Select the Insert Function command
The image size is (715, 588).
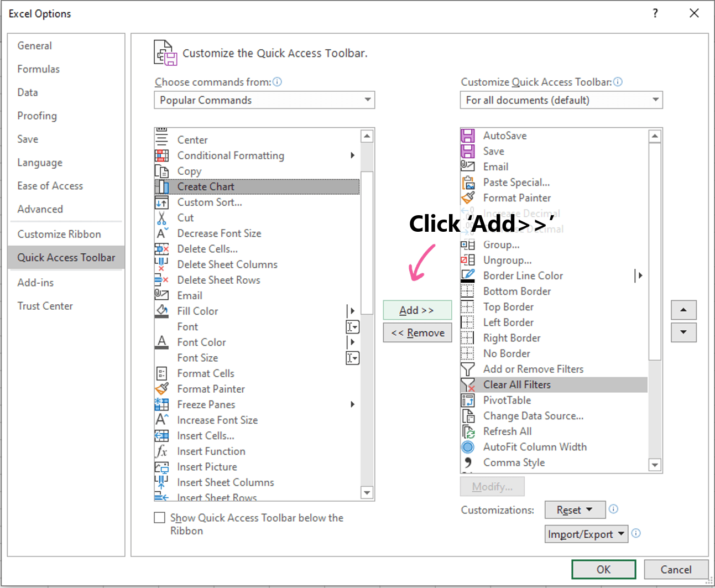point(211,451)
